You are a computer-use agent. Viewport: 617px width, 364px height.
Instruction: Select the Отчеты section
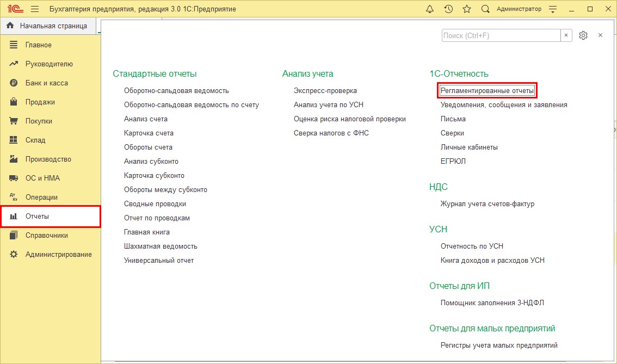pyautogui.click(x=51, y=217)
